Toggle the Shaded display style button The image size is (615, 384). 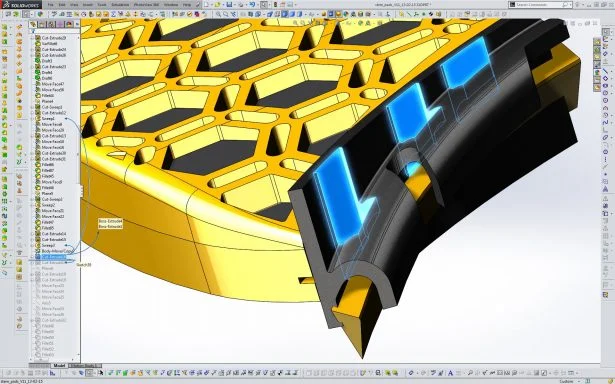[292, 14]
